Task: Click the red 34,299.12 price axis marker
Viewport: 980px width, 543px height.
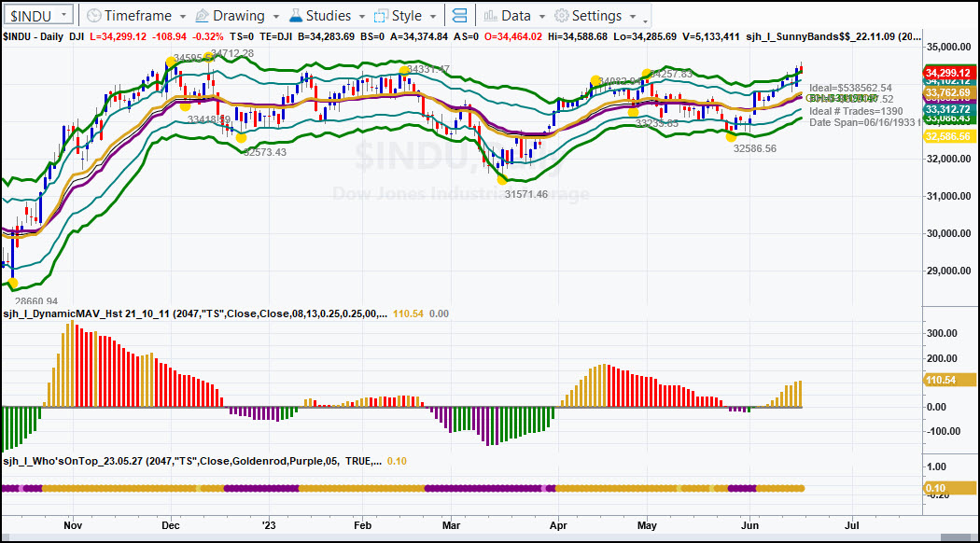Action: pos(948,73)
